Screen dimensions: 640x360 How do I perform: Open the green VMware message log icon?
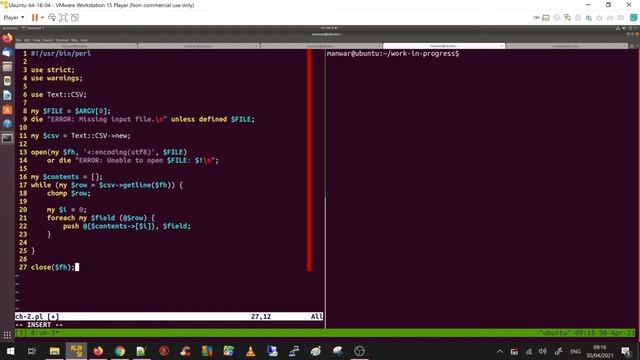point(633,18)
